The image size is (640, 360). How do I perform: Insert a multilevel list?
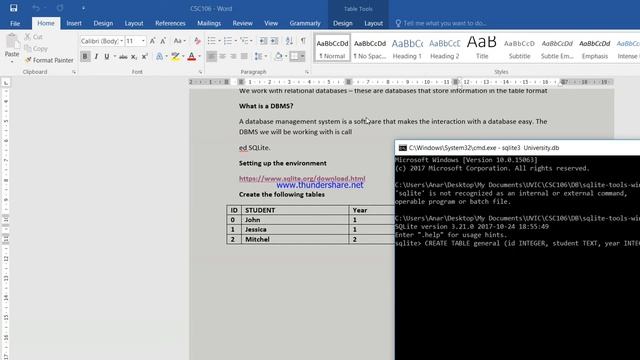(244, 41)
